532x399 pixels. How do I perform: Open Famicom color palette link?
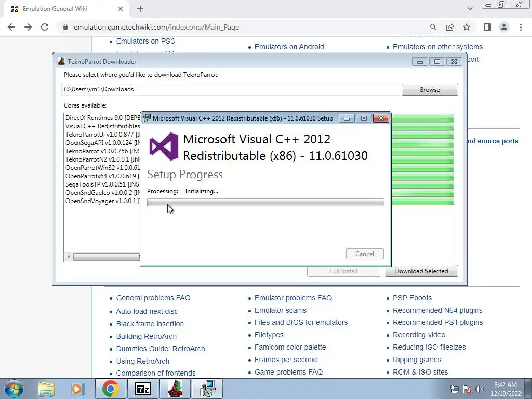[290, 347]
